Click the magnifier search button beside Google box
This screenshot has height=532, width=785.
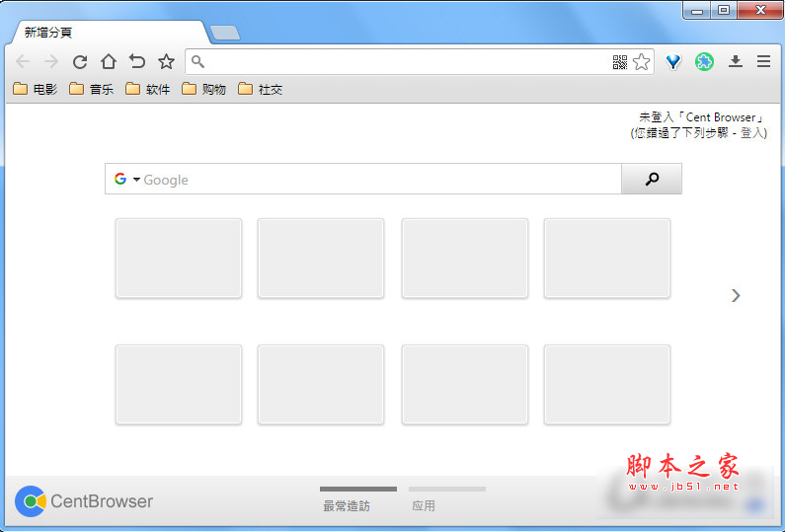pyautogui.click(x=652, y=179)
